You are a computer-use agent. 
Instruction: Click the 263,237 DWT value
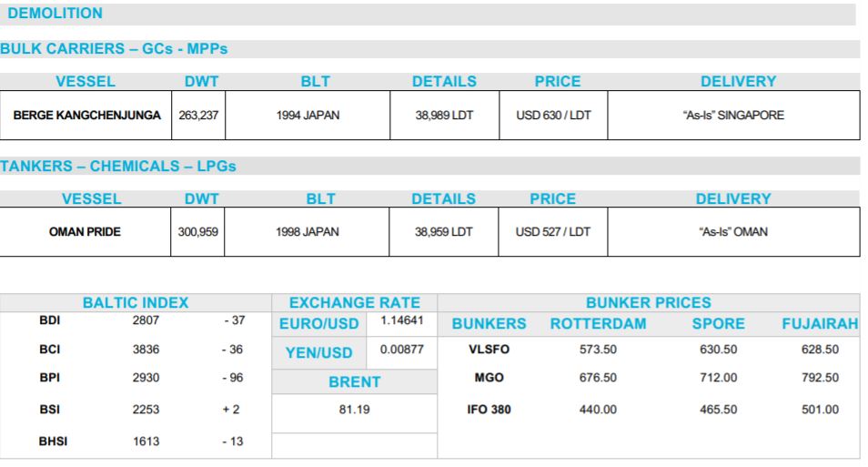[x=198, y=116]
